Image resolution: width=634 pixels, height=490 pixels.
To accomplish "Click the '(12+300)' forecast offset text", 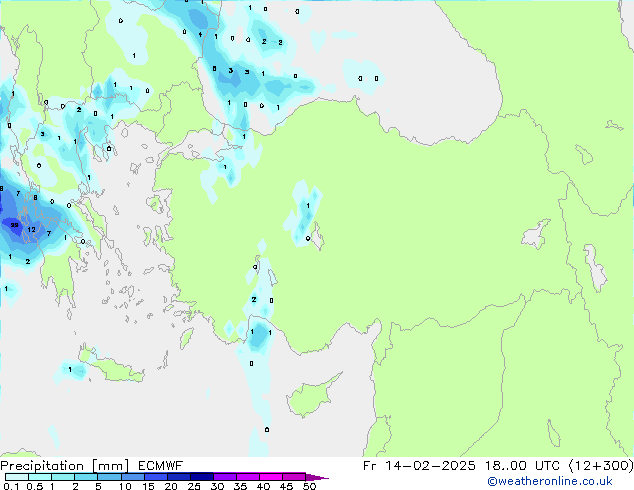I will (x=601, y=466).
